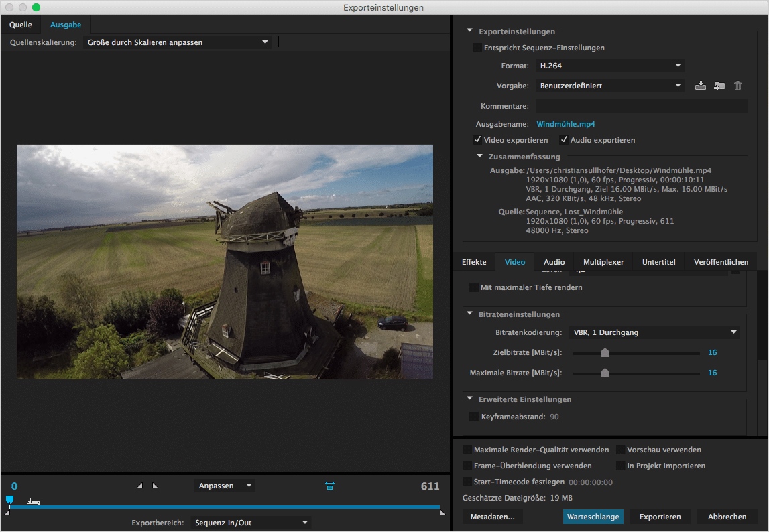Screen dimensions: 769x532
Task: Click the import preset folder icon
Action: point(719,86)
